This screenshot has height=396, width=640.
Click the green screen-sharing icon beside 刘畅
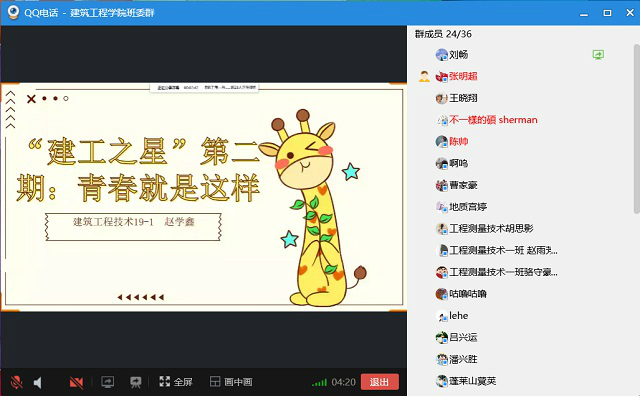coord(598,54)
